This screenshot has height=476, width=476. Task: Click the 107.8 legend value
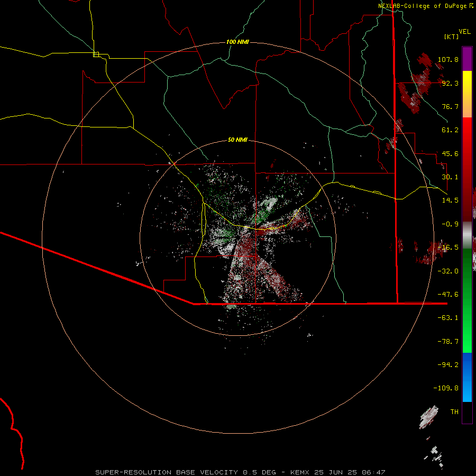pyautogui.click(x=448, y=59)
